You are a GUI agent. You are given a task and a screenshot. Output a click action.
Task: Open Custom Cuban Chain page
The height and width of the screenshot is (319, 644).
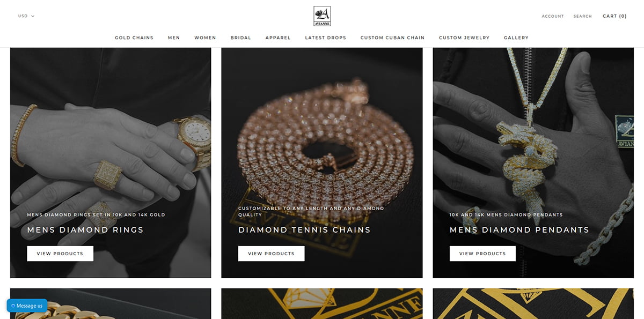pos(392,38)
